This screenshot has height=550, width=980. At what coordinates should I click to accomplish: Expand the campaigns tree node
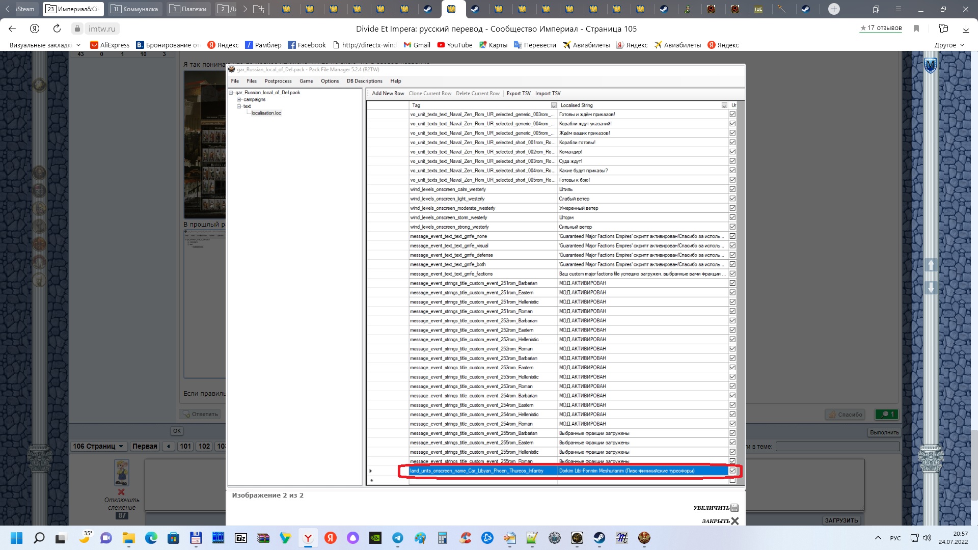tap(239, 99)
